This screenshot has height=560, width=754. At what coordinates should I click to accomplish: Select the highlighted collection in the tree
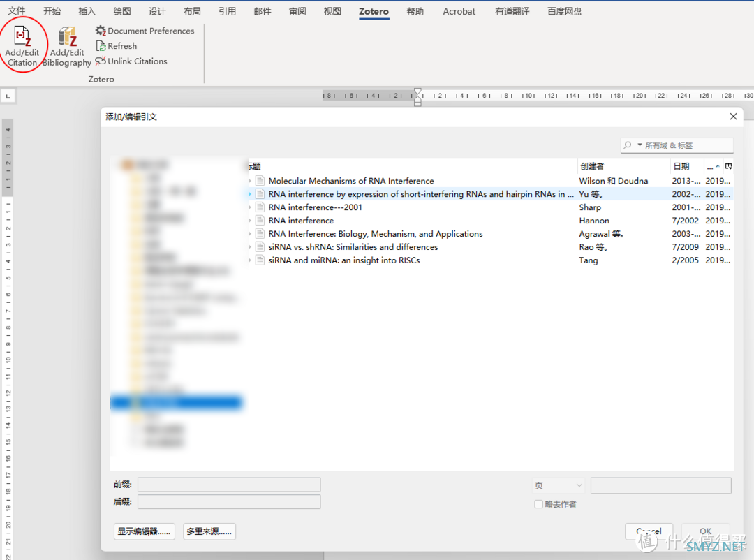click(x=176, y=402)
